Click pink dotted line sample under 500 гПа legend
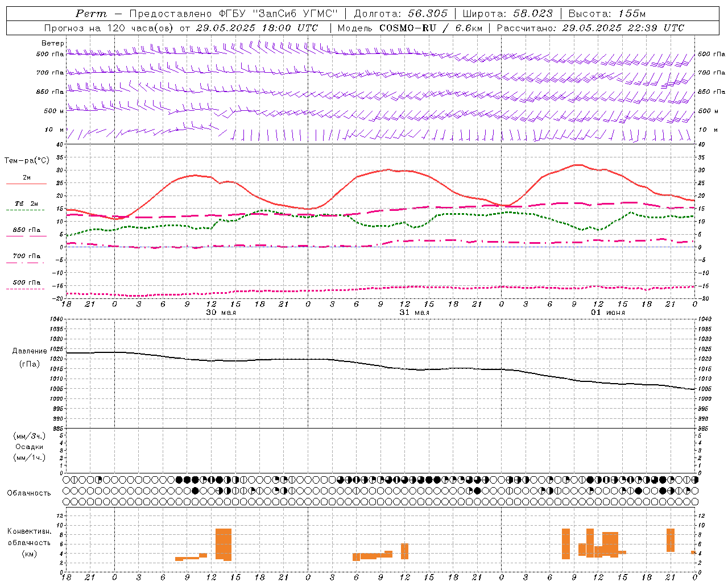 pos(25,289)
